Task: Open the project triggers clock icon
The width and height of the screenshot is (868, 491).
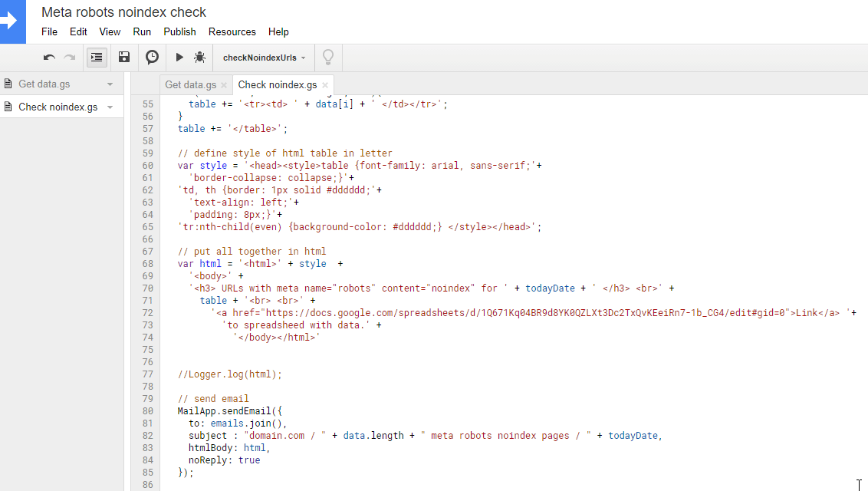Action: point(152,57)
